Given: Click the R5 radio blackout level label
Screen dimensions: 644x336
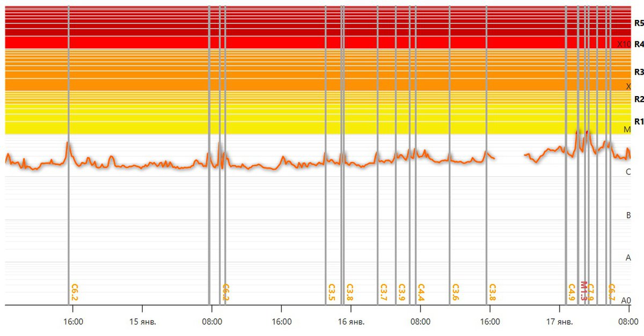Looking at the screenshot, I should pyautogui.click(x=639, y=23).
